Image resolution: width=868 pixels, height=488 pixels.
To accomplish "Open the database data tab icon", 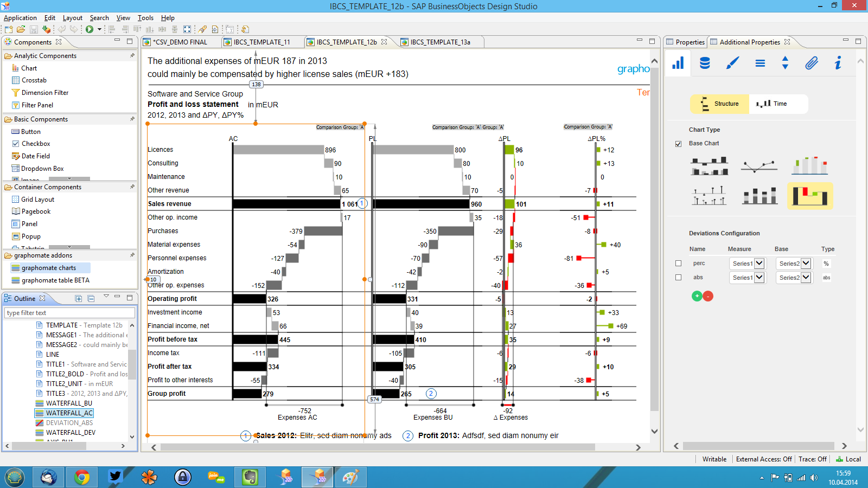I will (705, 63).
